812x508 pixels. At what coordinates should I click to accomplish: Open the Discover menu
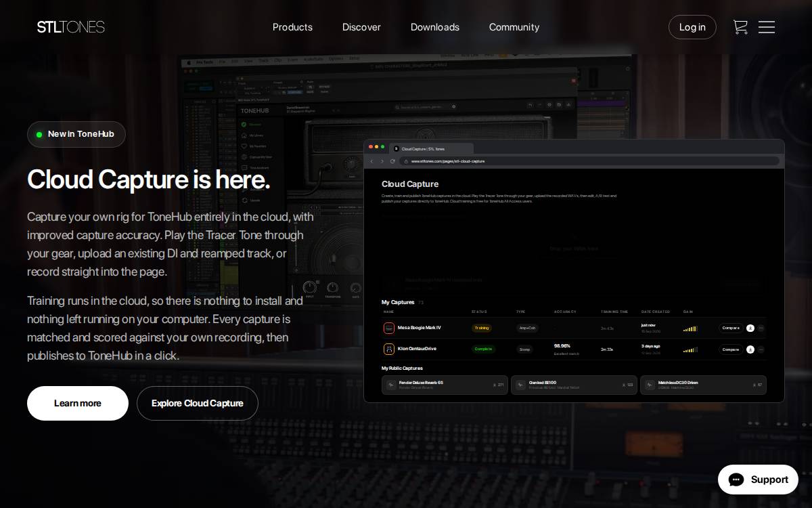(361, 27)
